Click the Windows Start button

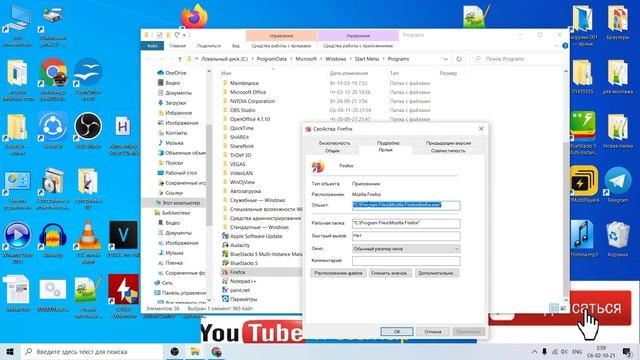click(x=10, y=352)
